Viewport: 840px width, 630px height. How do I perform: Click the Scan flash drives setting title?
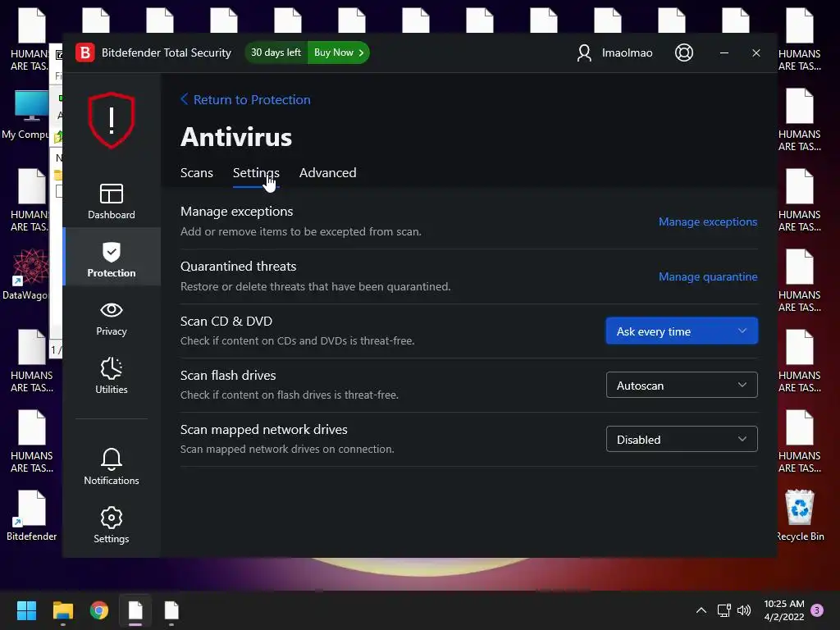coord(228,376)
